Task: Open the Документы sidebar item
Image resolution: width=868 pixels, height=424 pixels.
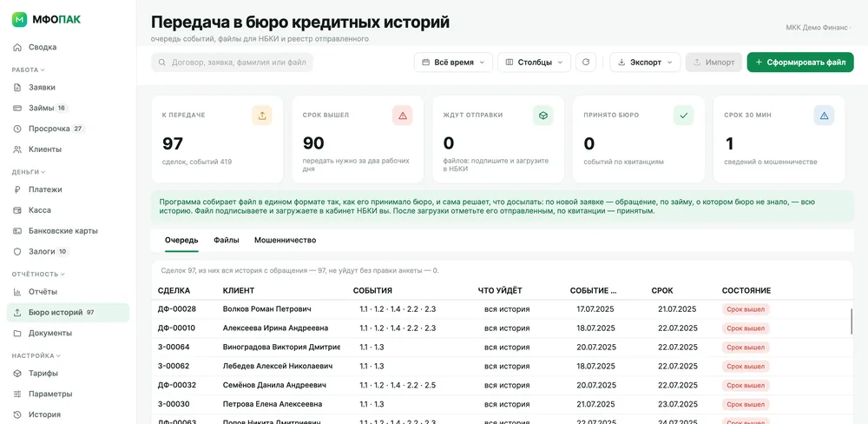Action: coord(68,333)
